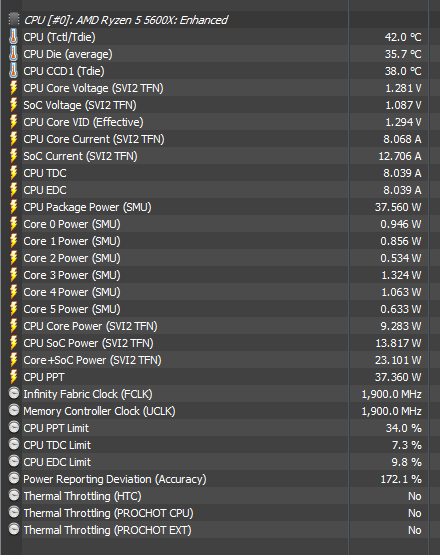Click the CPU chip icon beside Ryzen 5 5600X header

click(x=14, y=19)
